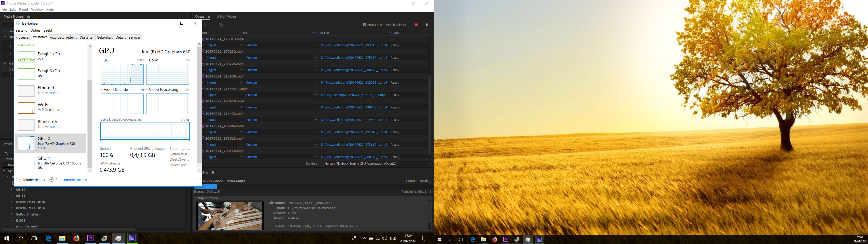The width and height of the screenshot is (868, 244).
Task: Pause the encoding queue
Action: click(x=427, y=25)
